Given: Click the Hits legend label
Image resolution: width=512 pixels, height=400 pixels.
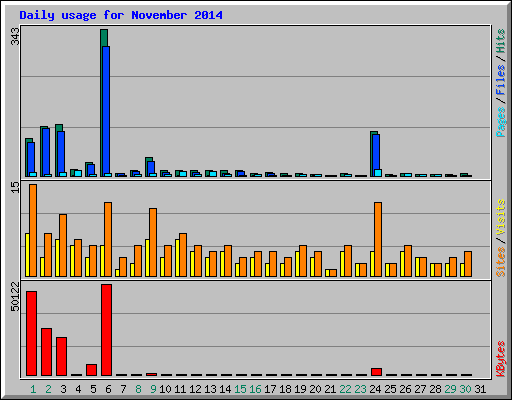Looking at the screenshot, I should click(x=501, y=41).
